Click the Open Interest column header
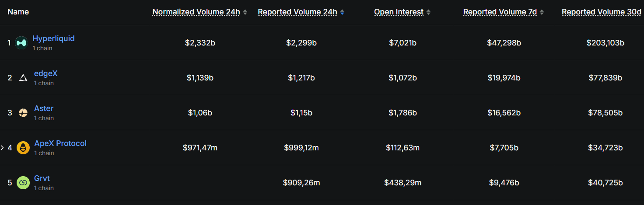 pyautogui.click(x=399, y=12)
